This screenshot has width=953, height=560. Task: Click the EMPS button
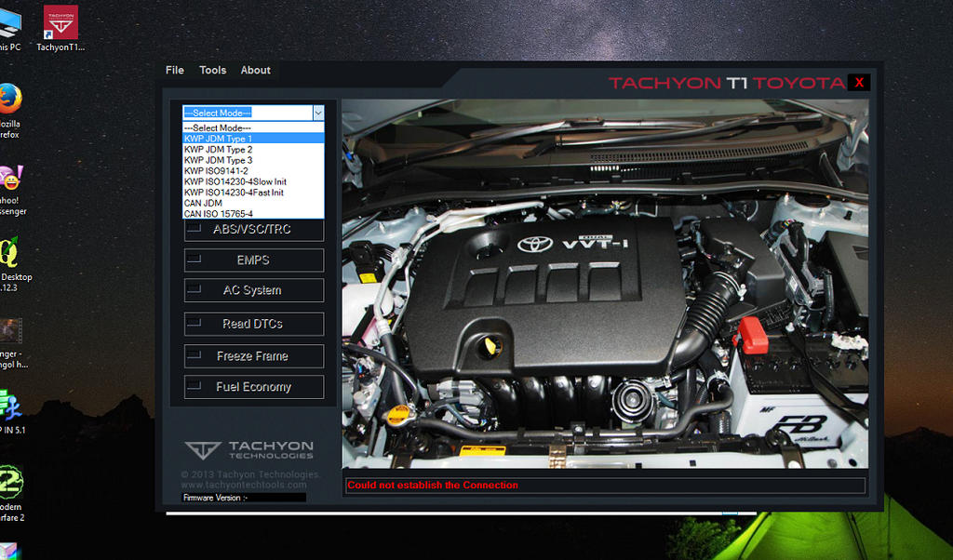tap(253, 260)
